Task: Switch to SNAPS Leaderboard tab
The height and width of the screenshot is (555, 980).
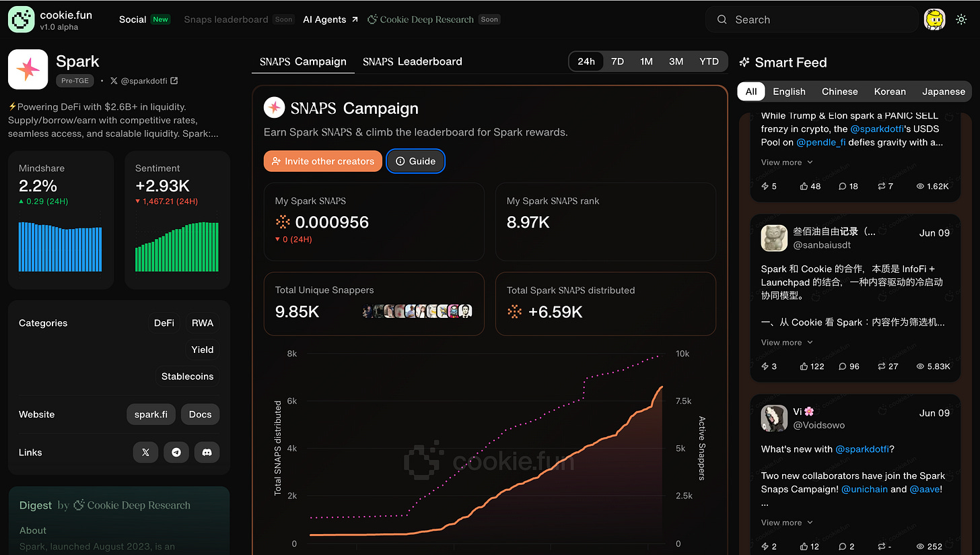Action: click(x=413, y=61)
